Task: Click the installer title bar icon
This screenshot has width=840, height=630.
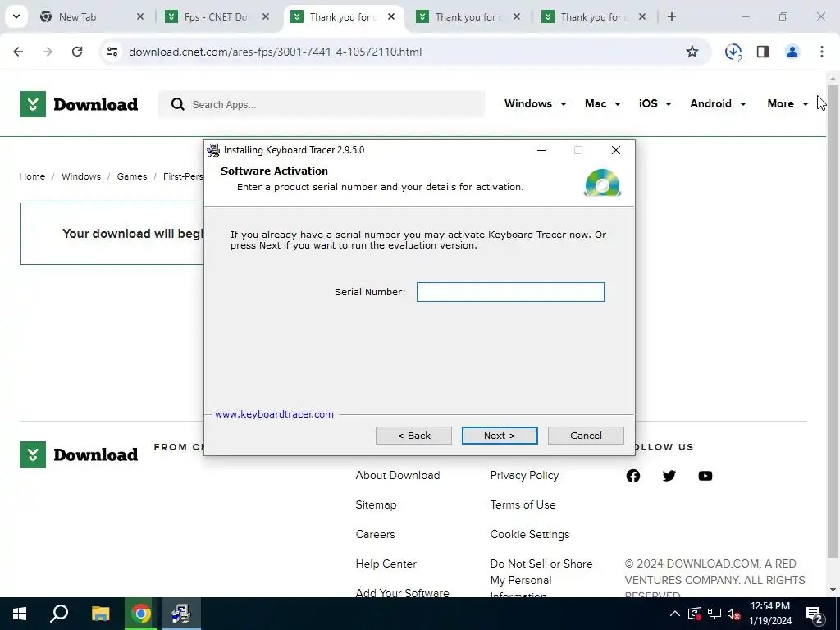Action: click(213, 150)
